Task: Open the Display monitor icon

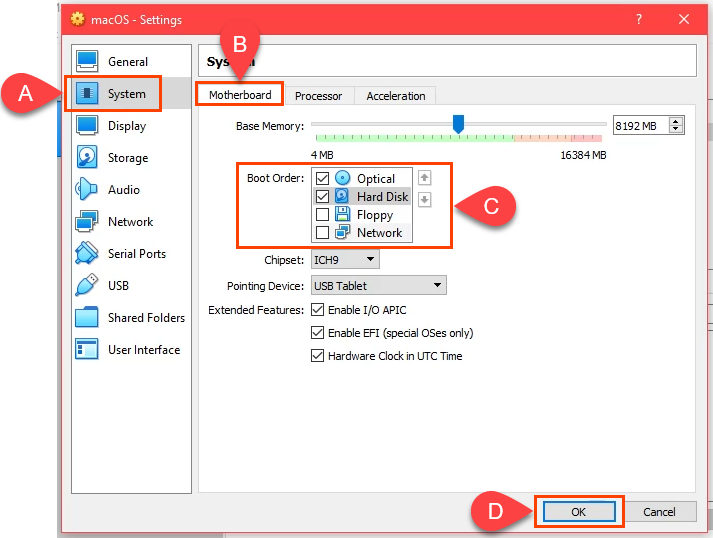Action: (87, 126)
